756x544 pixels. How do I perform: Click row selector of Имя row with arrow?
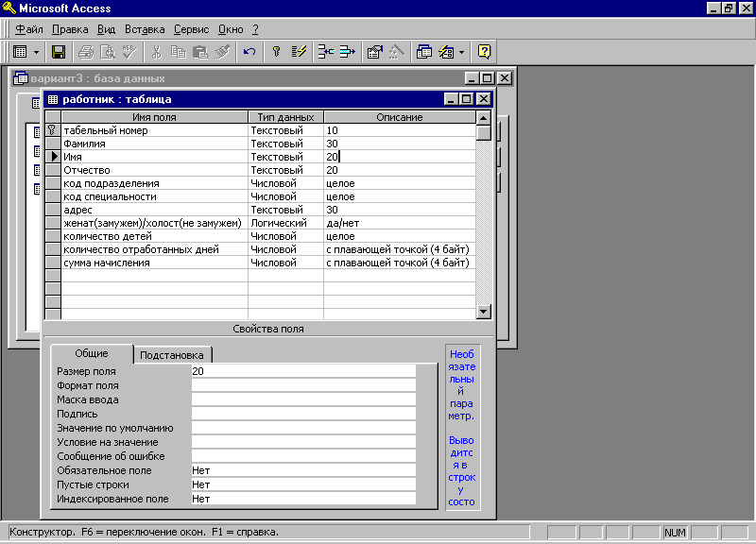pyautogui.click(x=53, y=157)
